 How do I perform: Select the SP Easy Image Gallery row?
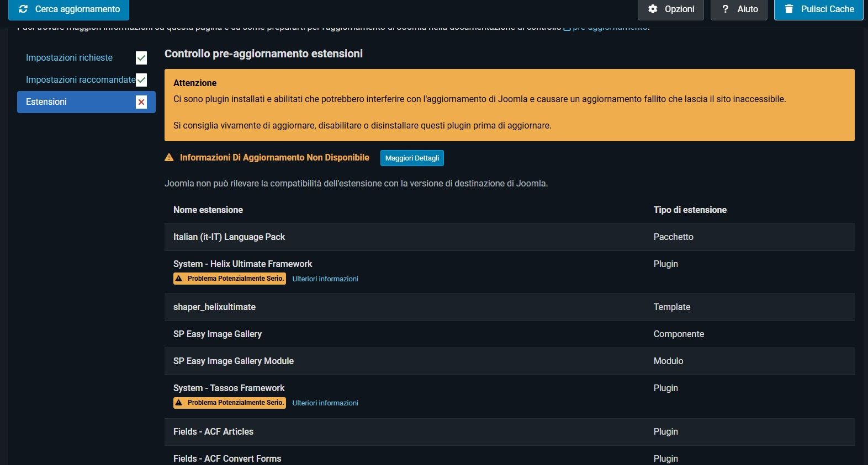click(218, 334)
